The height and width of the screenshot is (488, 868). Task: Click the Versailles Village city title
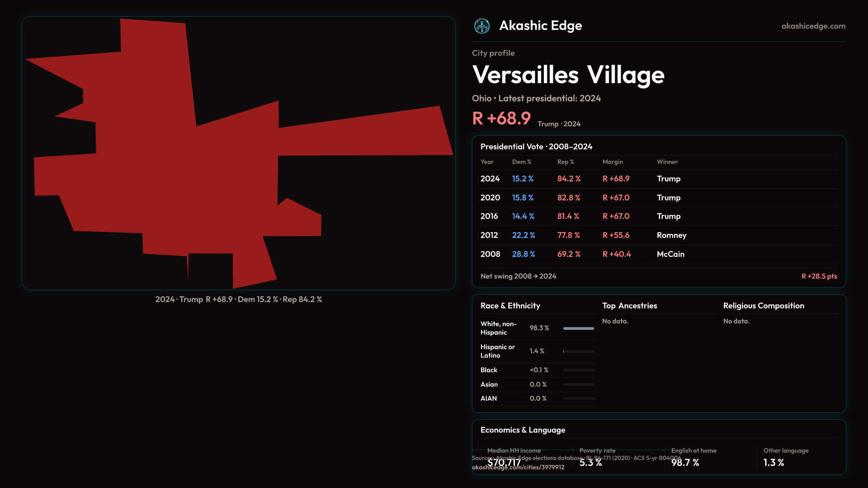pos(568,75)
